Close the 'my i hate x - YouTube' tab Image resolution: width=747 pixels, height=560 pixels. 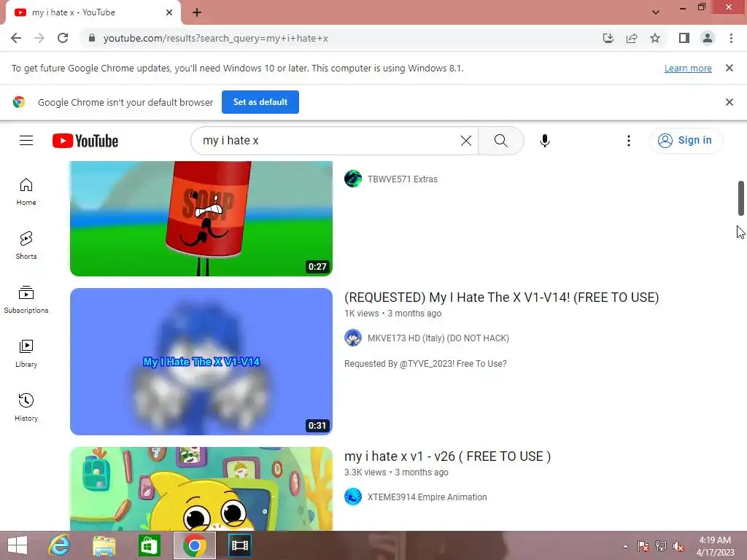coord(169,12)
